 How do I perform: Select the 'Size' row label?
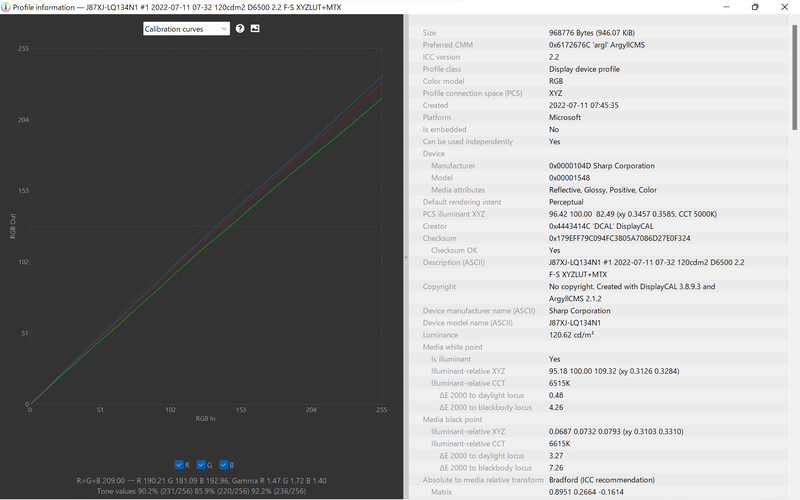429,33
